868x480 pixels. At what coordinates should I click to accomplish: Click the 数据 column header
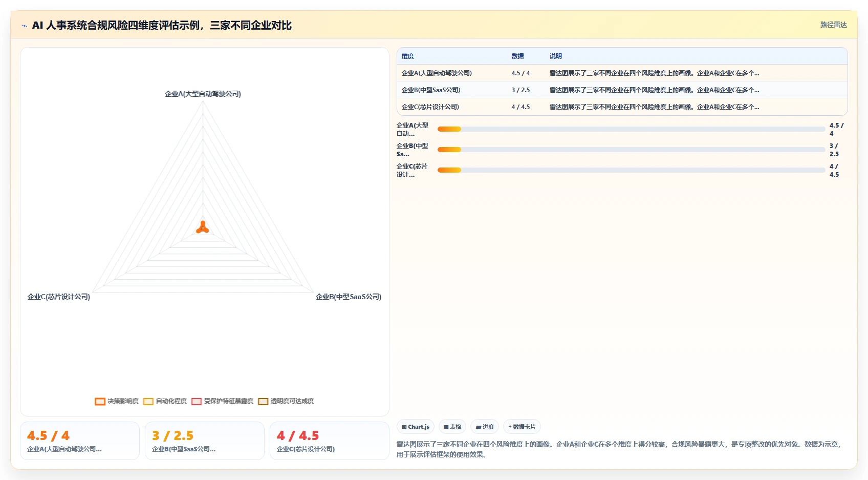[517, 56]
